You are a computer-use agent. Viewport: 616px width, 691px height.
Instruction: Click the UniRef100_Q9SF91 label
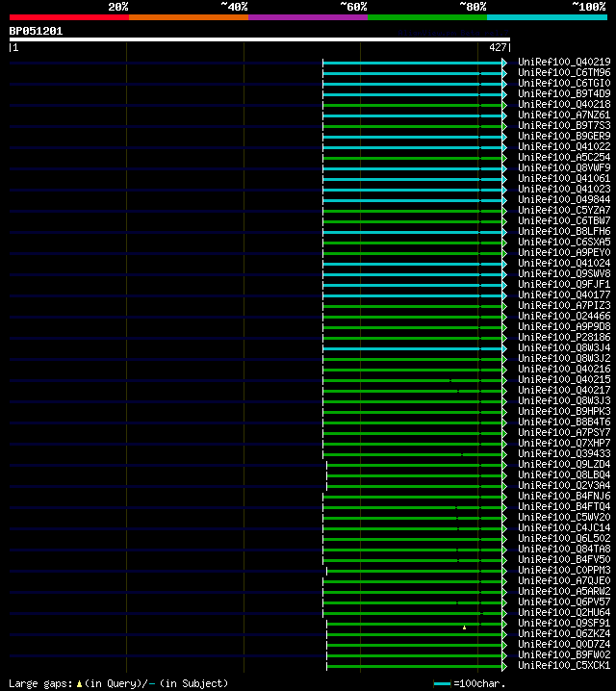(564, 623)
